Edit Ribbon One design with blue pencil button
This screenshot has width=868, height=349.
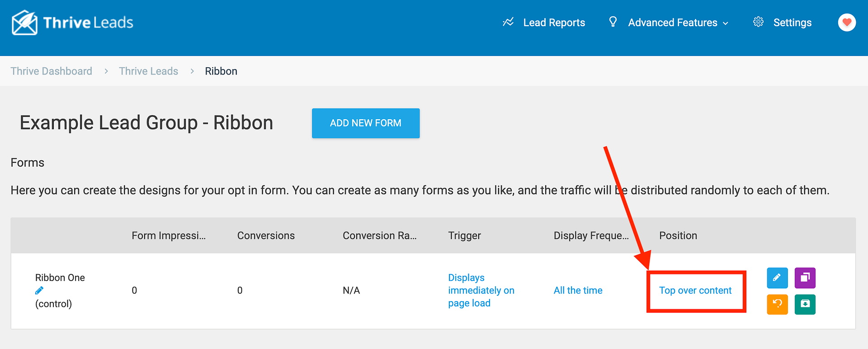(777, 278)
